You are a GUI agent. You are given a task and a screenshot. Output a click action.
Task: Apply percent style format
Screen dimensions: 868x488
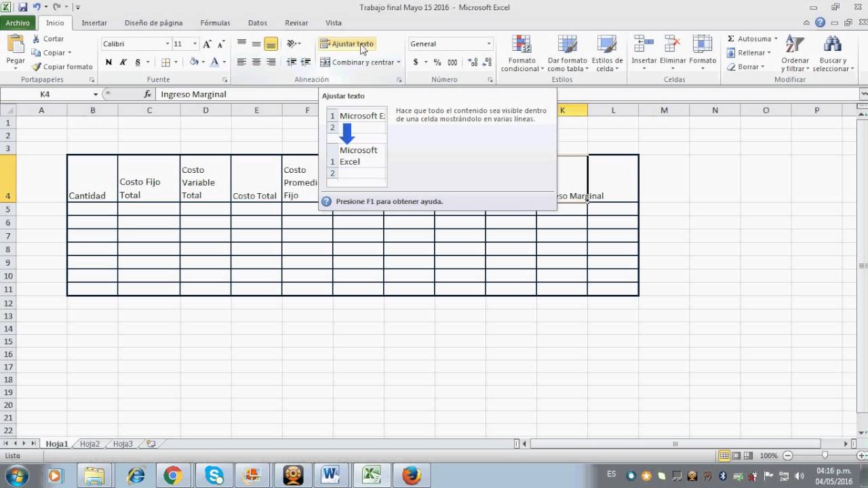point(437,62)
